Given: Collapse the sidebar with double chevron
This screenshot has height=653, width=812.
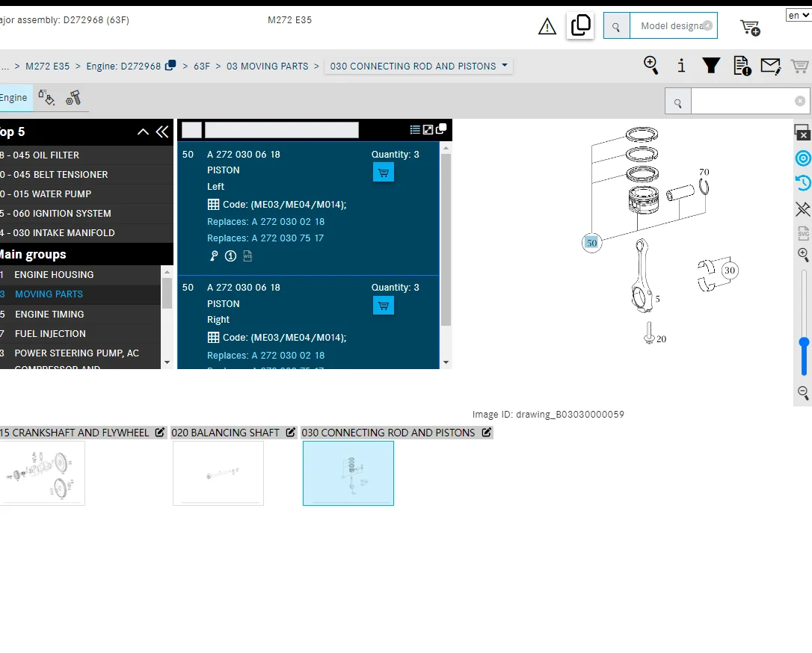Looking at the screenshot, I should pos(162,132).
